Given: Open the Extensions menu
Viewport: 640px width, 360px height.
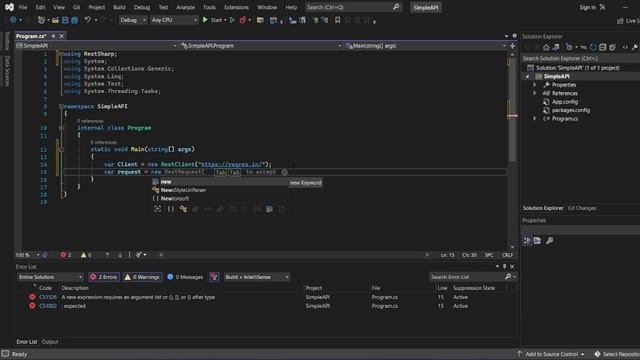Looking at the screenshot, I should 236,7.
